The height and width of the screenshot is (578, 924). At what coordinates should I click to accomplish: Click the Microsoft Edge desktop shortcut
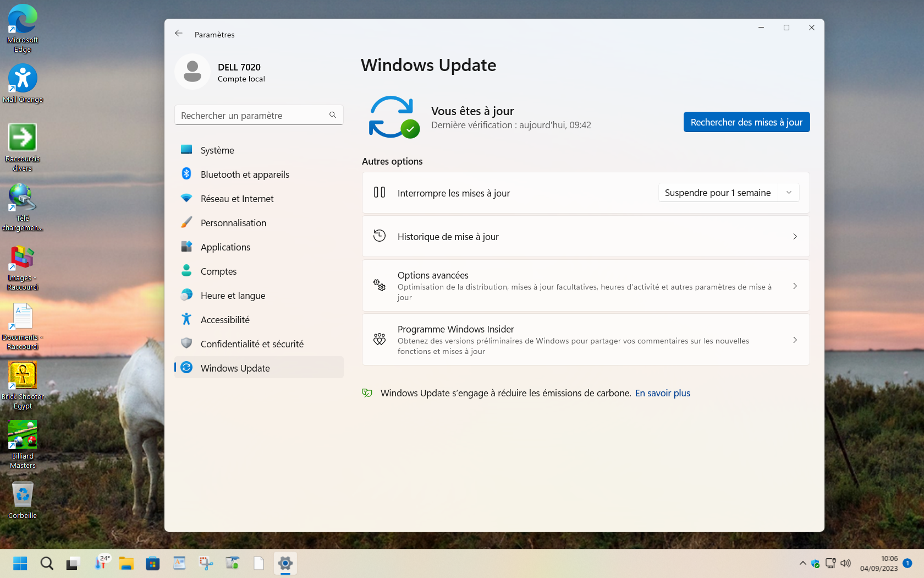[23, 29]
